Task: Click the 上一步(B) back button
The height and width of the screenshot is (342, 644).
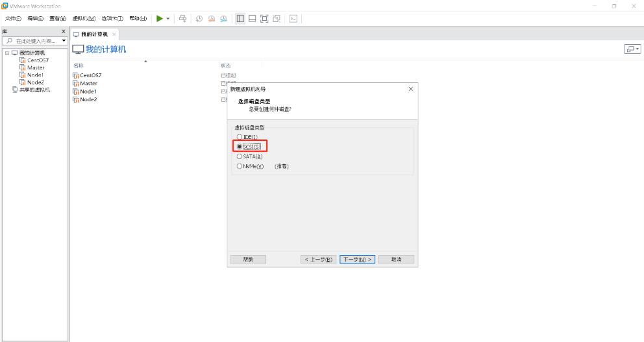Action: [319, 260]
